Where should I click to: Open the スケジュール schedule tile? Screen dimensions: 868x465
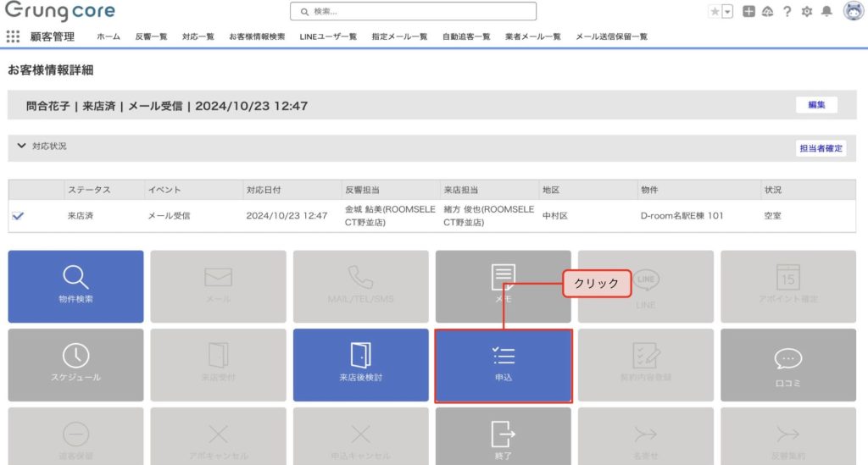tap(75, 364)
